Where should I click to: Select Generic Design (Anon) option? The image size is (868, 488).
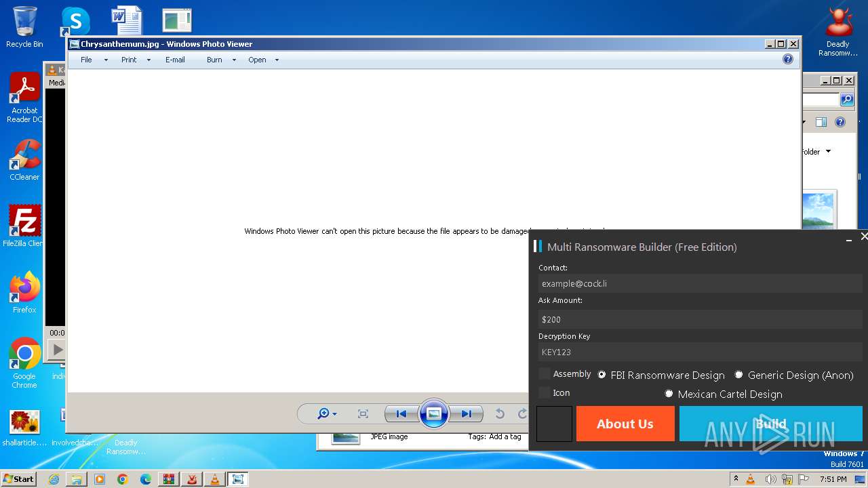tap(738, 374)
